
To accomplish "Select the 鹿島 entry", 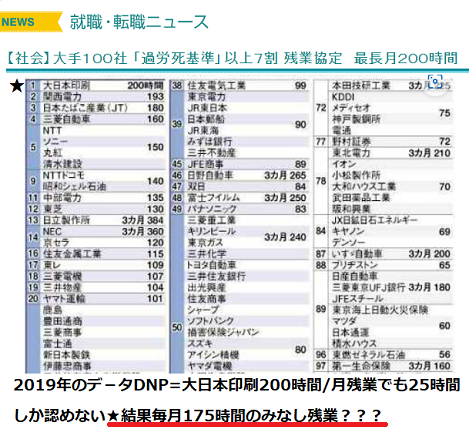I will 53,310.
